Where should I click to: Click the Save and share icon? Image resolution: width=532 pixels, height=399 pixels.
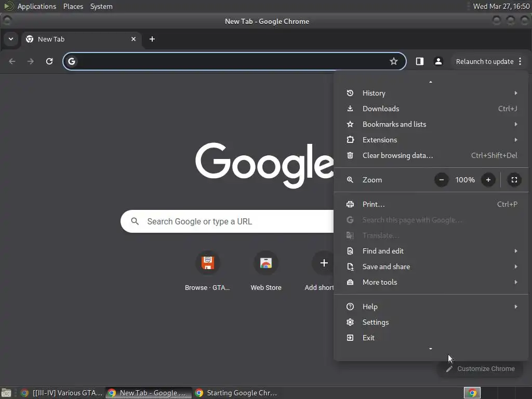(350, 267)
